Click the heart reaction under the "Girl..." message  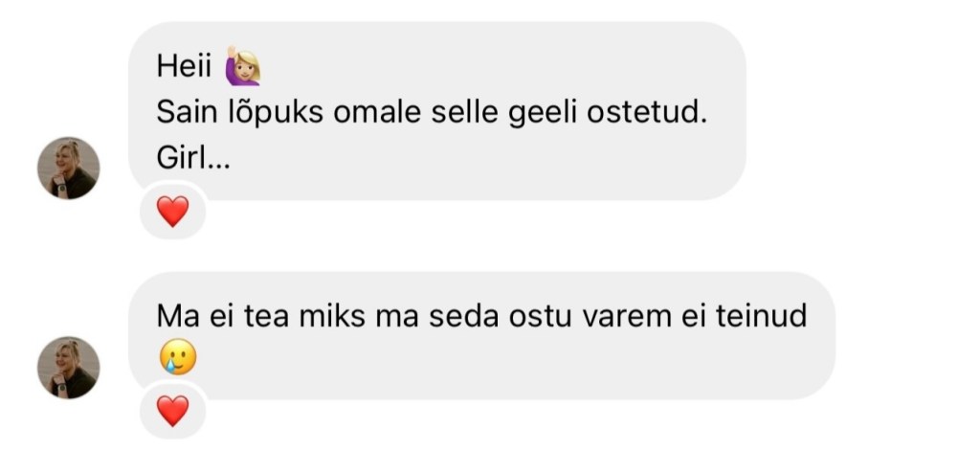click(x=172, y=212)
